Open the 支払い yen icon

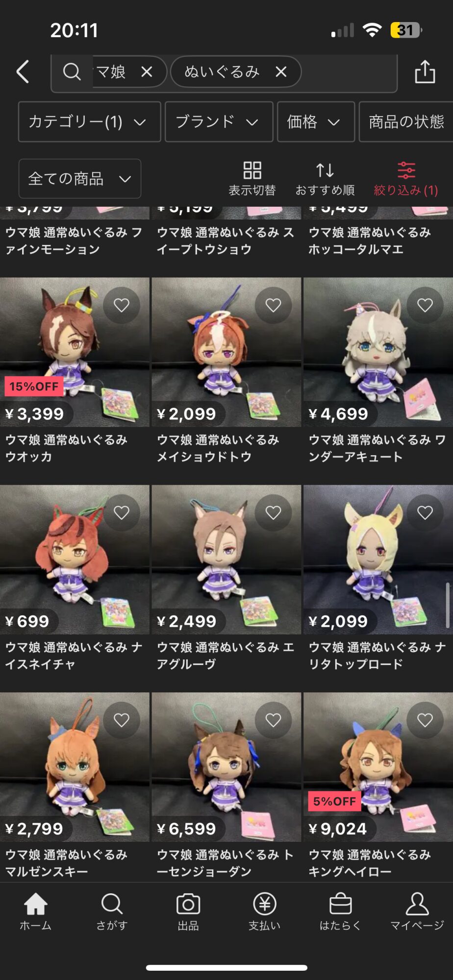(x=265, y=904)
